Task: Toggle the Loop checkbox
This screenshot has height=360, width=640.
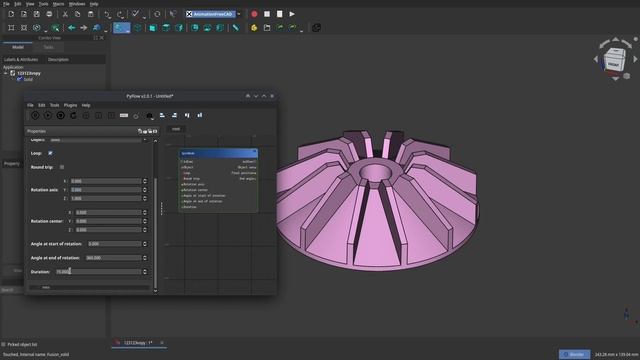Action: pos(50,153)
